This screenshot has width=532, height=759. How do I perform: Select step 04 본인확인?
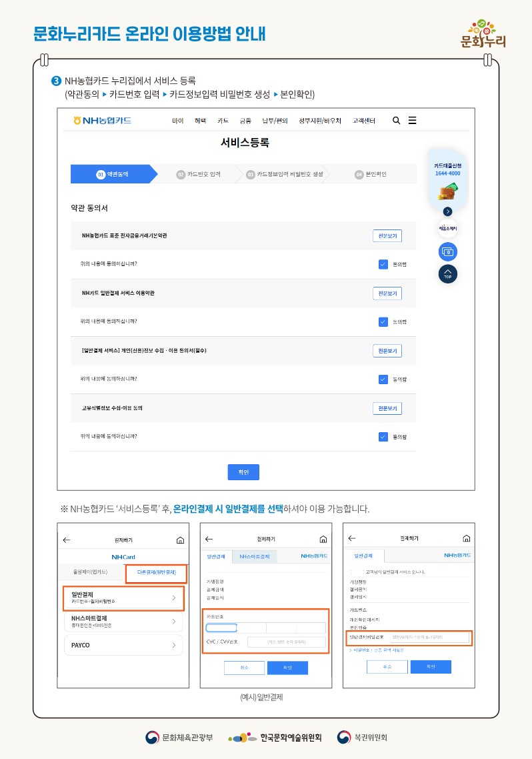[x=371, y=174]
